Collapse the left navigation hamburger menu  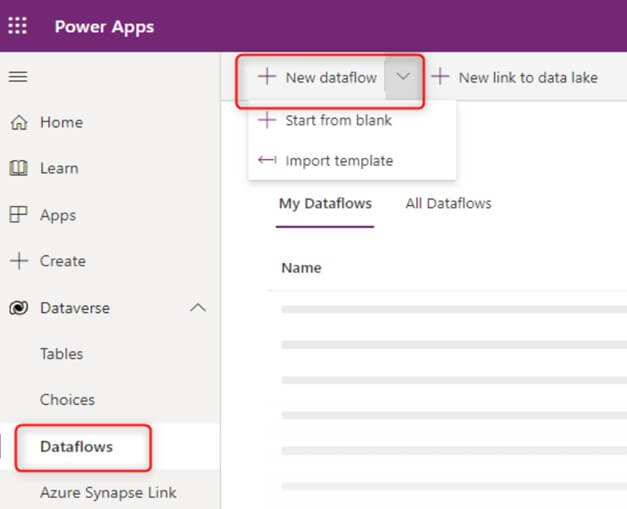coord(18,76)
